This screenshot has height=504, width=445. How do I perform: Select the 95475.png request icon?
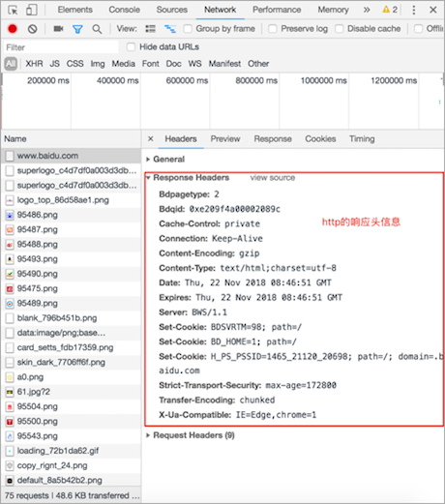pos(10,289)
